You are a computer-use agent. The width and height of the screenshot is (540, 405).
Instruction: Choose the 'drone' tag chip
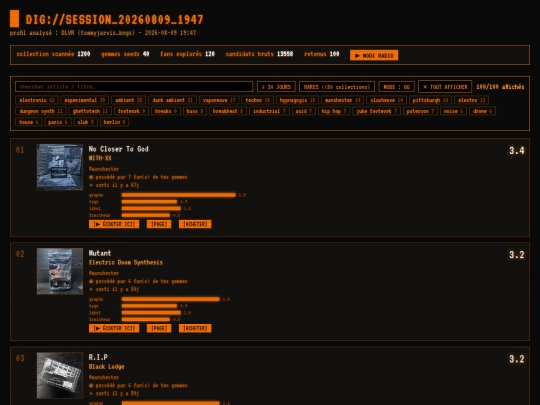(x=482, y=111)
